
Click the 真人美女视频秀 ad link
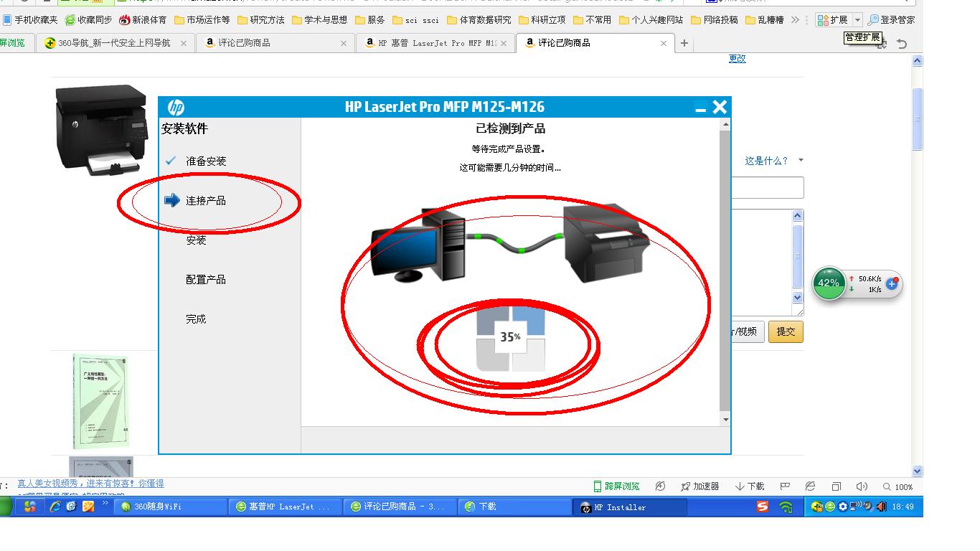pyautogui.click(x=91, y=484)
